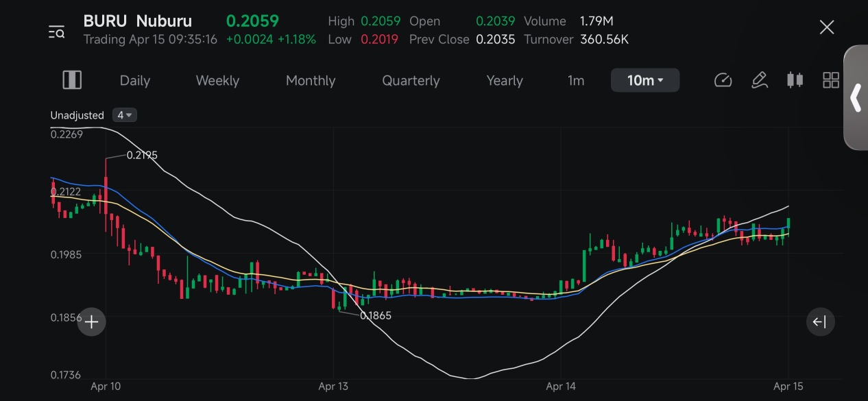Viewport: 868px width, 401px height.
Task: Open the speedometer indicator icon
Action: point(723,80)
